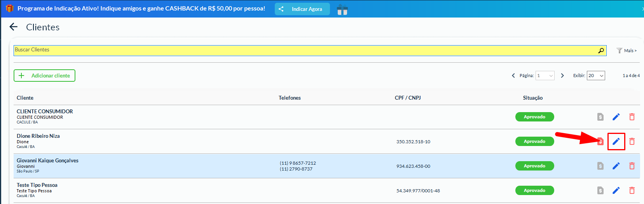Screen dimensions: 644x204
Task: Open financial document icon for CLIENTE CONSUMIDOR
Action: pos(600,117)
